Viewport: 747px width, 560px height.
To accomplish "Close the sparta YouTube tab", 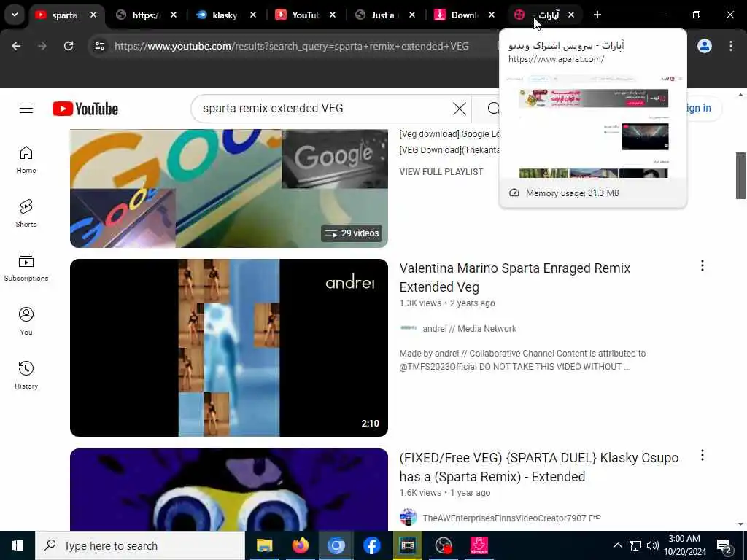I will tap(93, 15).
